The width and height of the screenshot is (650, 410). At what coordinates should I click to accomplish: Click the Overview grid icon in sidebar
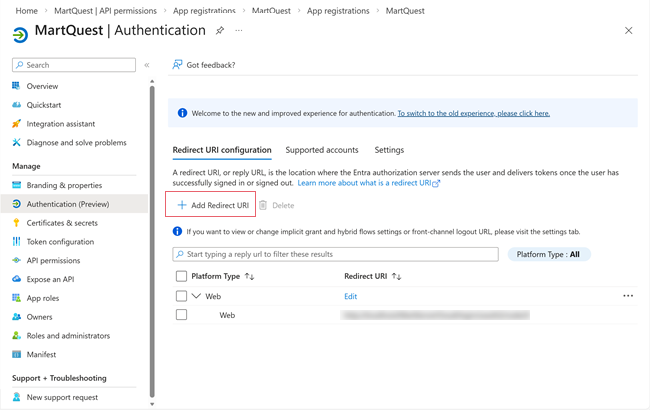16,86
